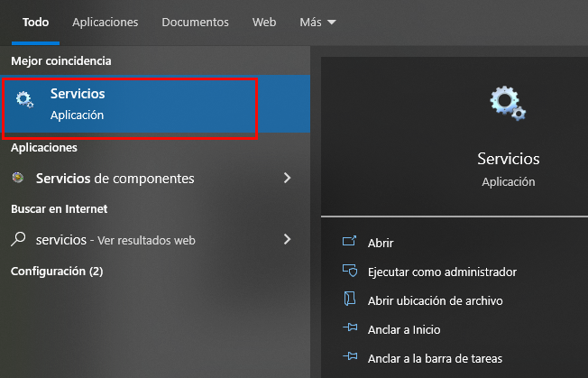
Task: Click the pin icon for Anclar a la barra de tareas
Action: click(350, 358)
